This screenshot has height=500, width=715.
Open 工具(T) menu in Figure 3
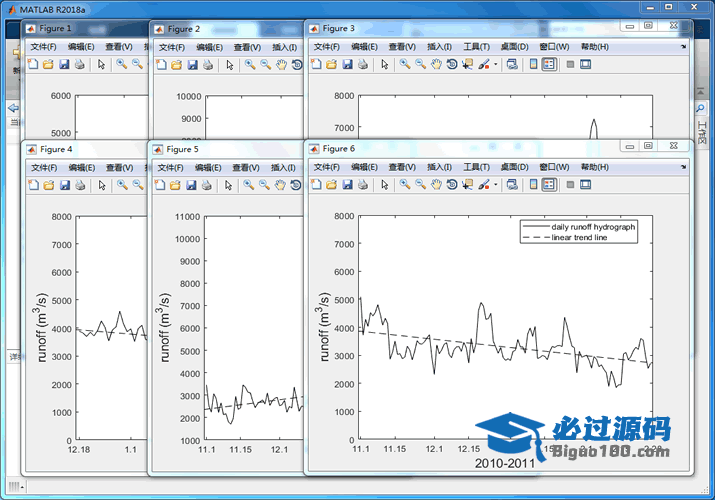coord(477,47)
